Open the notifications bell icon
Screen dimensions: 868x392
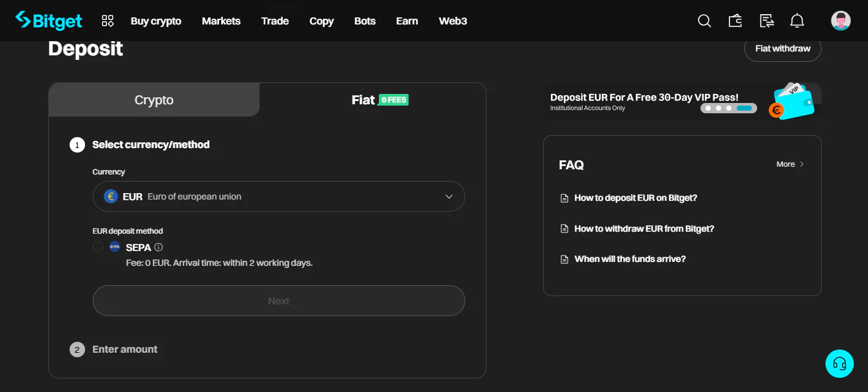click(797, 21)
